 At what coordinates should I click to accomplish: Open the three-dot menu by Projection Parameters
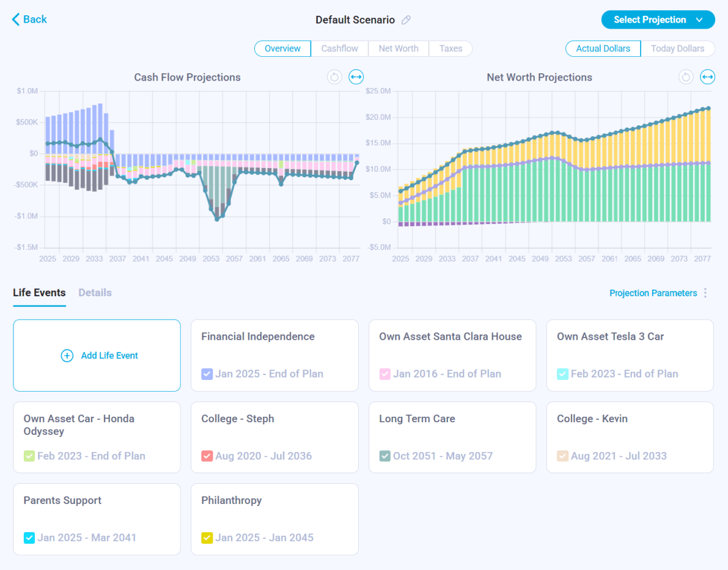point(705,293)
